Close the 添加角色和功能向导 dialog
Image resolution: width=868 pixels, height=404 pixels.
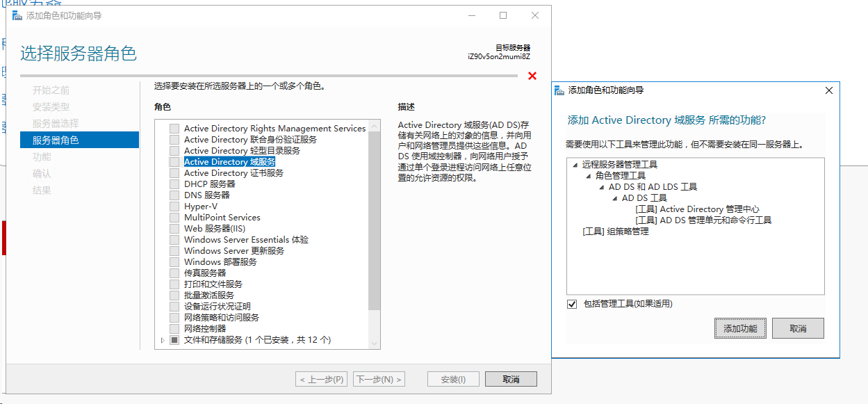(x=828, y=90)
